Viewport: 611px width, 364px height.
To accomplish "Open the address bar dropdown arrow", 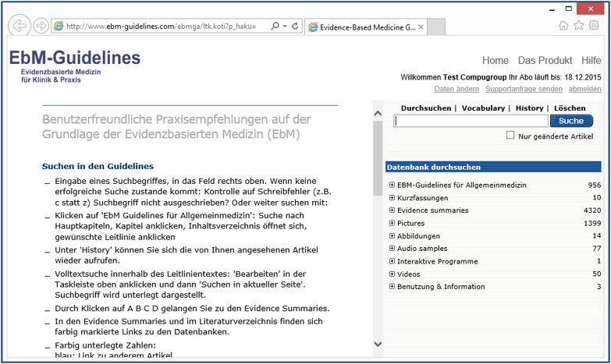I will (285, 26).
